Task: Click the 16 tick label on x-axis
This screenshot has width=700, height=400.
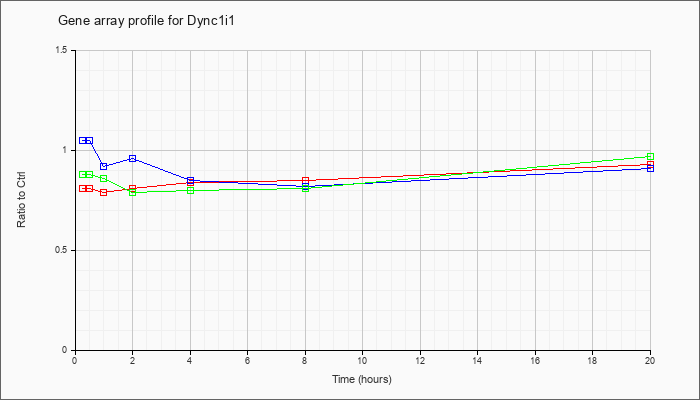Action: coord(535,360)
